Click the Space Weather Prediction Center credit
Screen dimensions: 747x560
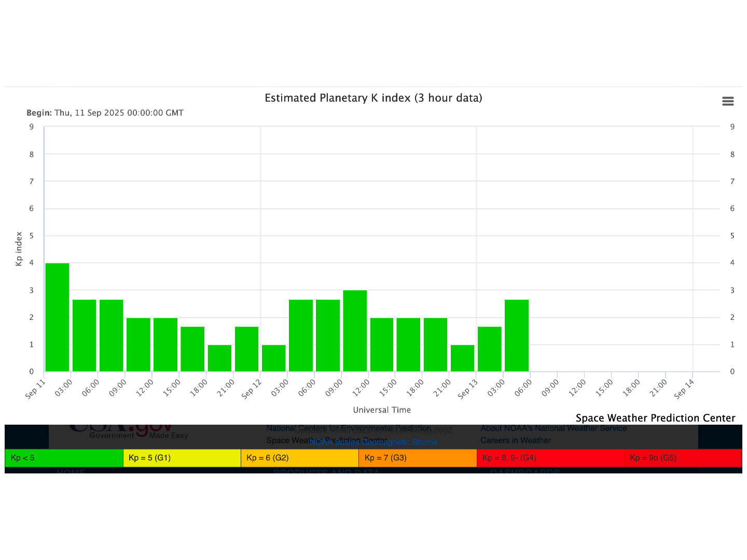655,418
